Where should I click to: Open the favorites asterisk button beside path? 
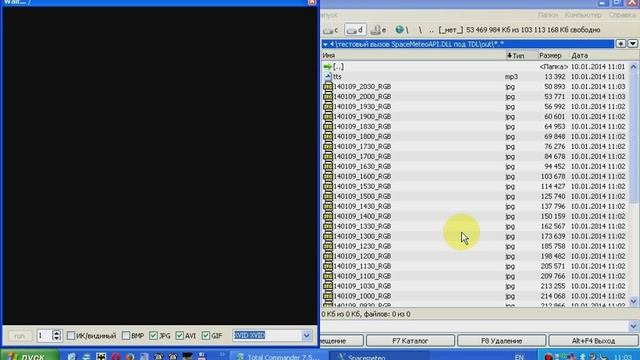pos(621,44)
